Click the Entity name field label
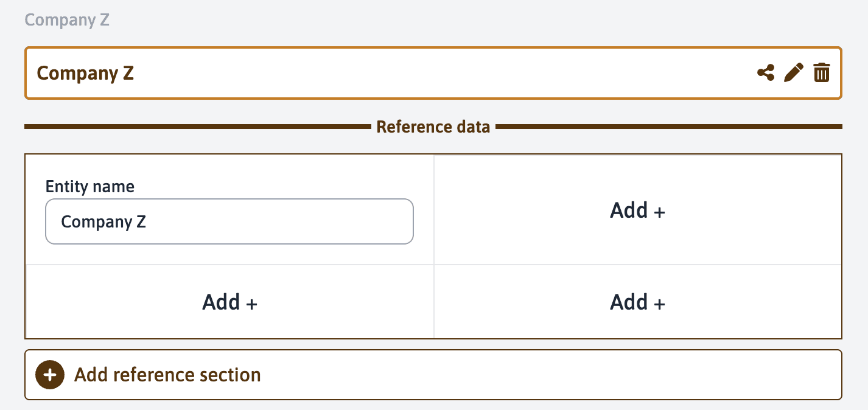This screenshot has height=410, width=868. 90,186
